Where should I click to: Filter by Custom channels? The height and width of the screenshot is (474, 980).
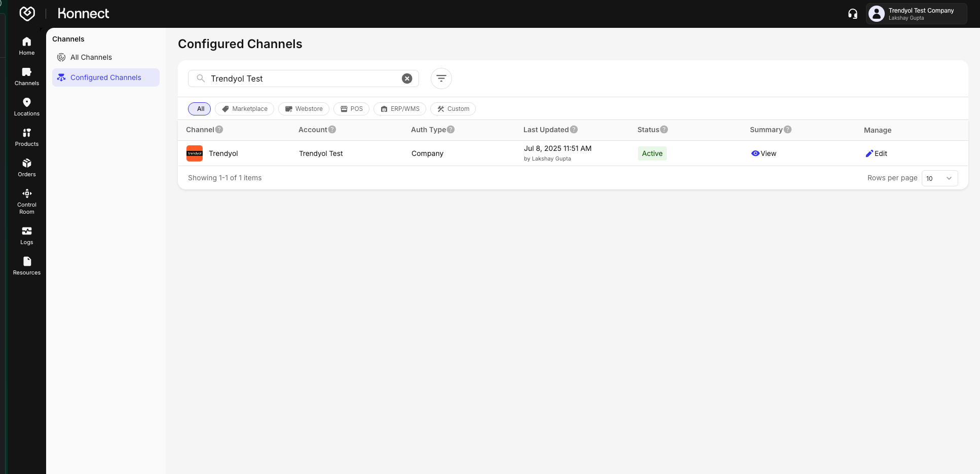tap(453, 109)
